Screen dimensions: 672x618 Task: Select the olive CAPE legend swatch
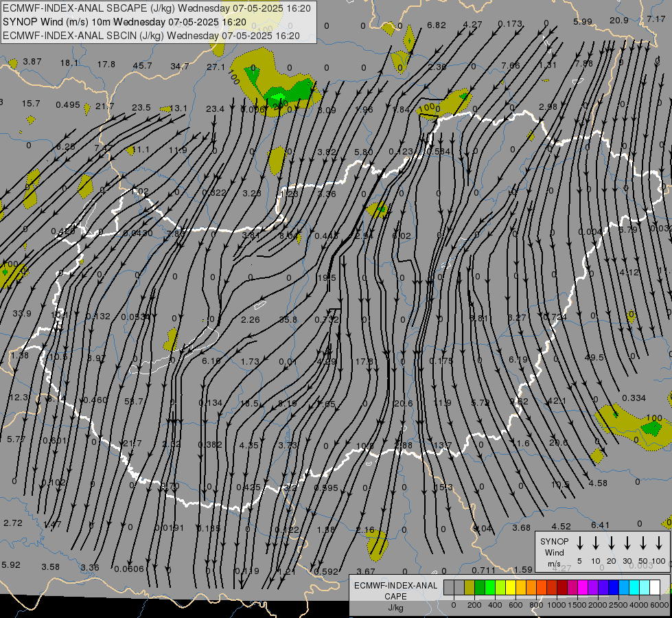[470, 588]
